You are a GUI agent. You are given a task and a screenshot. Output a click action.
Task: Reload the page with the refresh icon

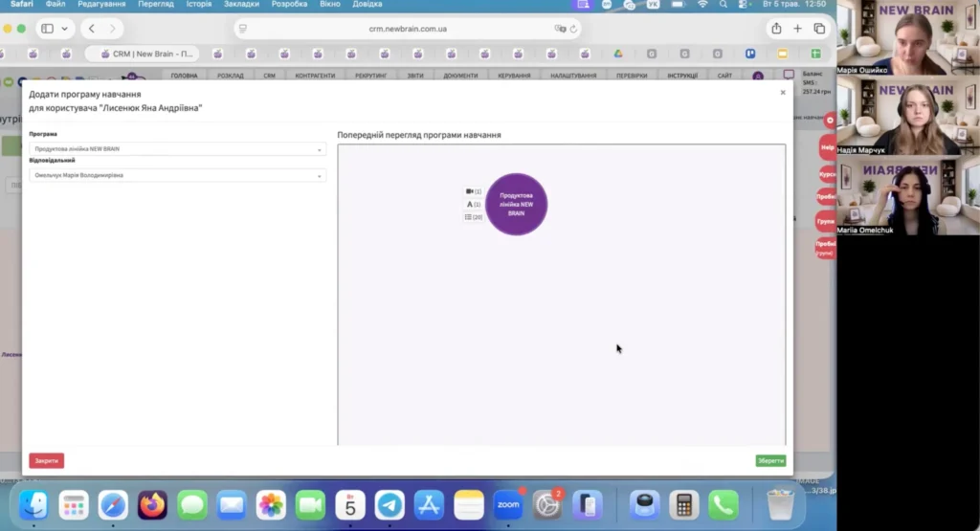point(573,29)
